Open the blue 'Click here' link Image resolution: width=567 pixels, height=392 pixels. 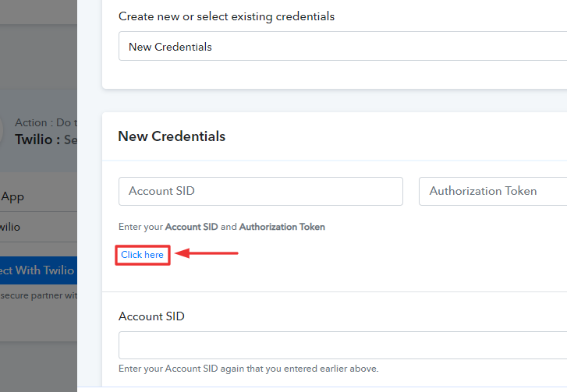coord(142,255)
